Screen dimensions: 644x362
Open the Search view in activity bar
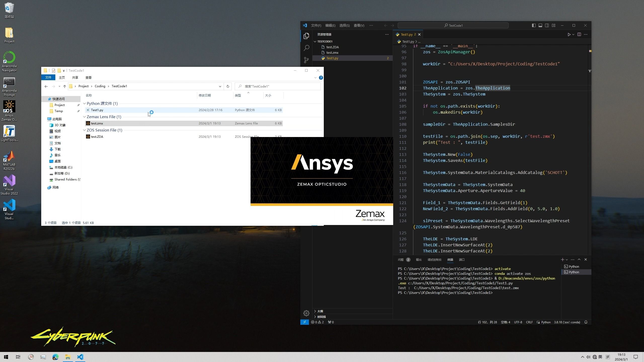pyautogui.click(x=306, y=48)
